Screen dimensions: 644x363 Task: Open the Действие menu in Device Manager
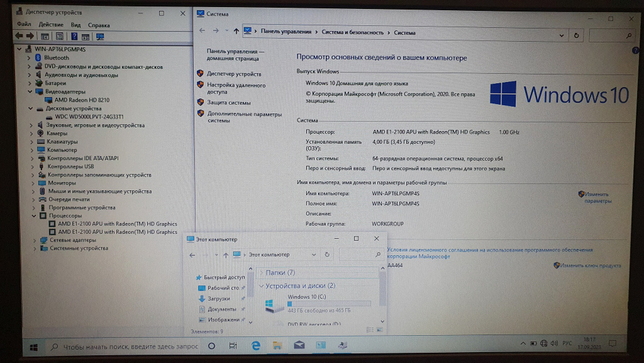pyautogui.click(x=51, y=25)
